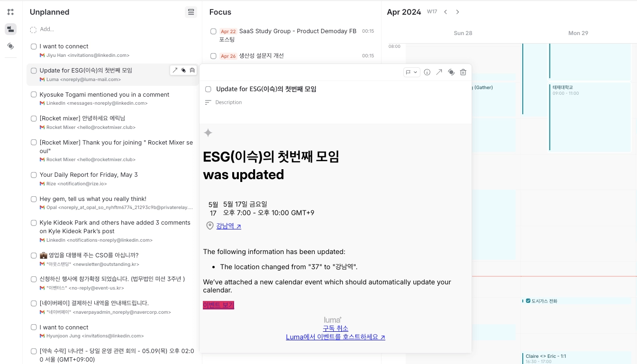The height and width of the screenshot is (364, 637).
Task: Check 'Your Daily Report for Friday, May 3'
Action: pyautogui.click(x=34, y=175)
